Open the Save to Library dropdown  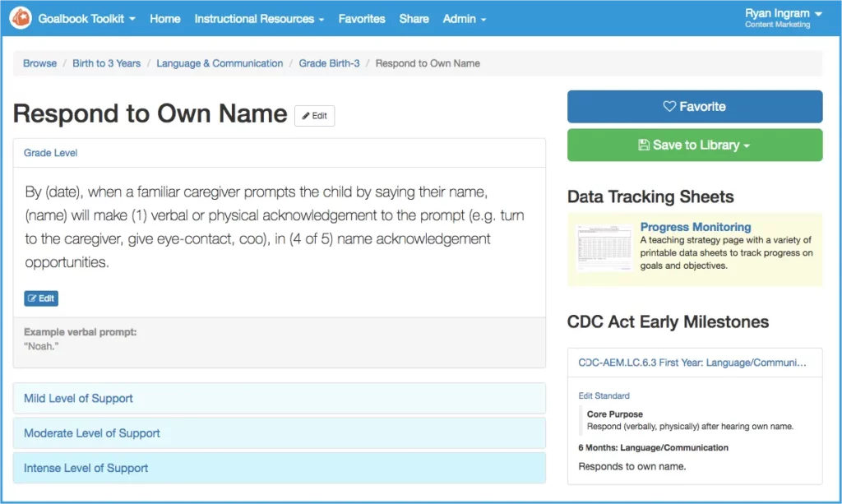(694, 145)
